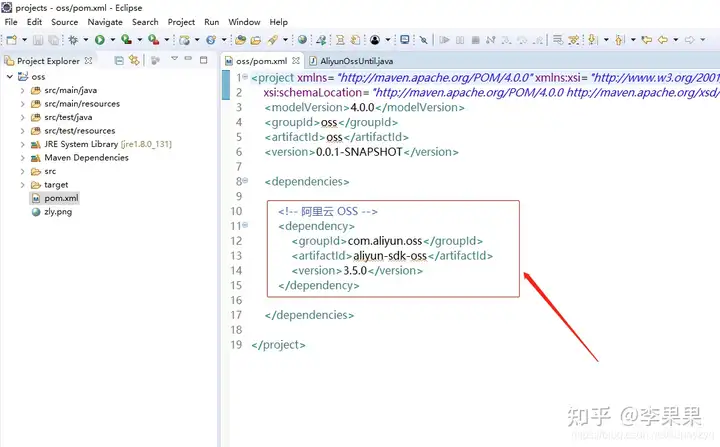Viewport: 720px width, 447px height.
Task: Open the Project Explorer View Menu triangle
Action: click(174, 58)
